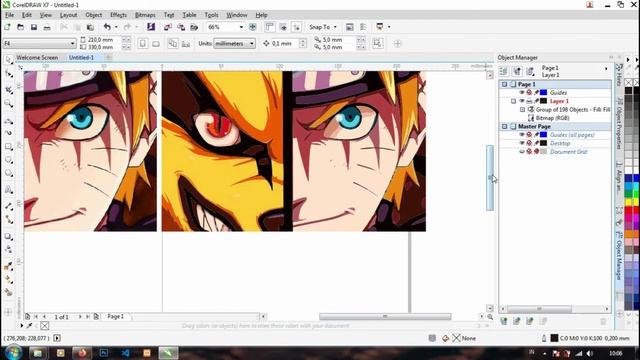This screenshot has width=640, height=360.
Task: Open the page size F4 dropdown
Action: tap(72, 43)
